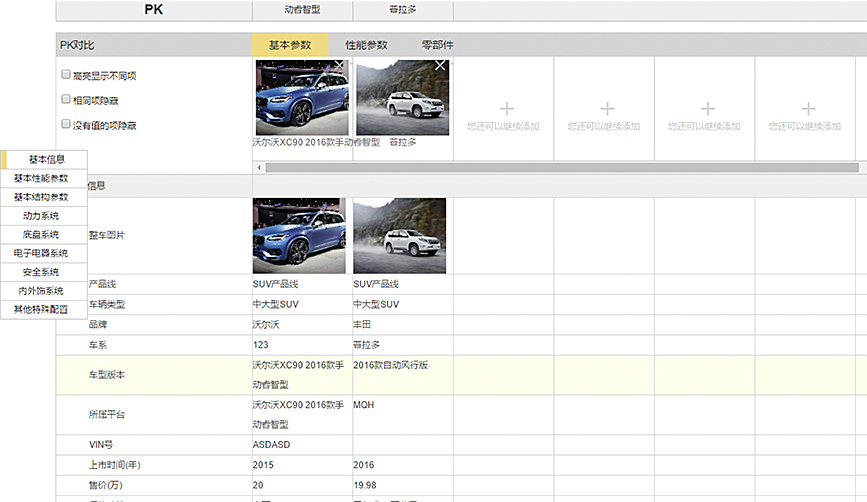Click the MQH platform value
867x502 pixels.
coord(363,405)
